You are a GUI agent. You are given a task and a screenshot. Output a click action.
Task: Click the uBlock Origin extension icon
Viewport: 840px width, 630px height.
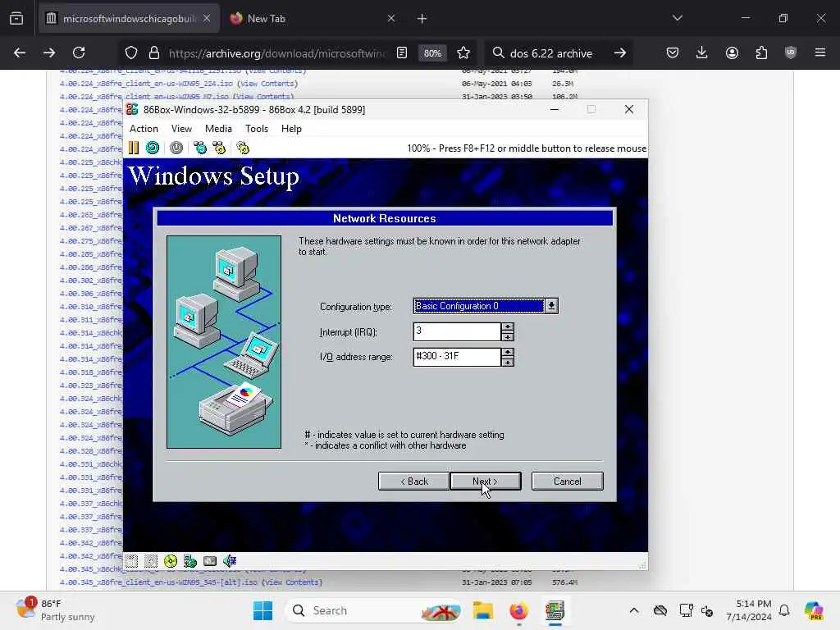pyautogui.click(x=791, y=53)
